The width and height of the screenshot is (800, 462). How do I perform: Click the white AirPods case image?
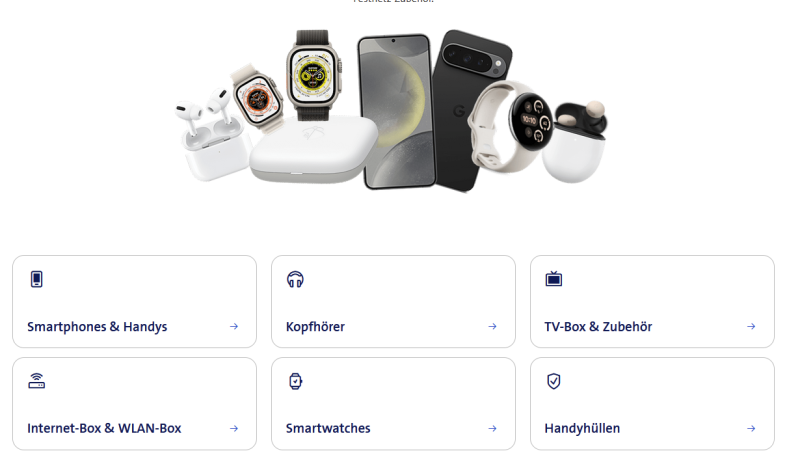click(x=214, y=137)
